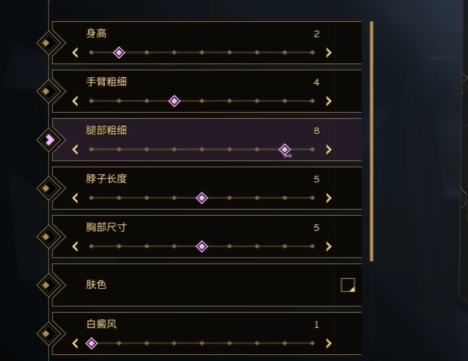This screenshot has height=361, width=468.
Task: Set 胸部尺寸 slider to the first notch
Action: [91, 246]
